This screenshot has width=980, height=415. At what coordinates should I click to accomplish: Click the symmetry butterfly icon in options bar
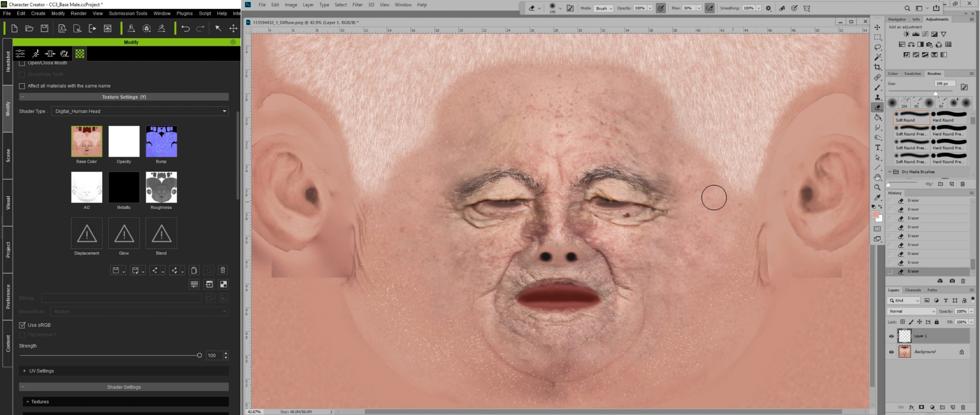click(x=807, y=8)
